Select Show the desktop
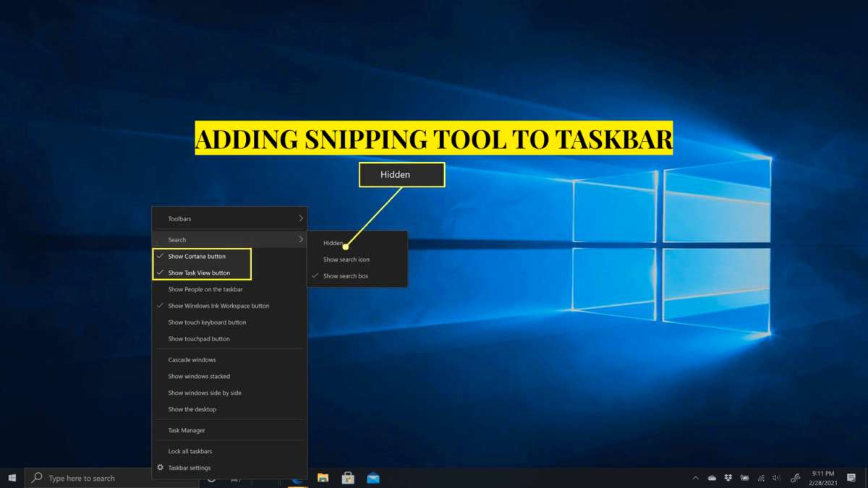 tap(229, 409)
